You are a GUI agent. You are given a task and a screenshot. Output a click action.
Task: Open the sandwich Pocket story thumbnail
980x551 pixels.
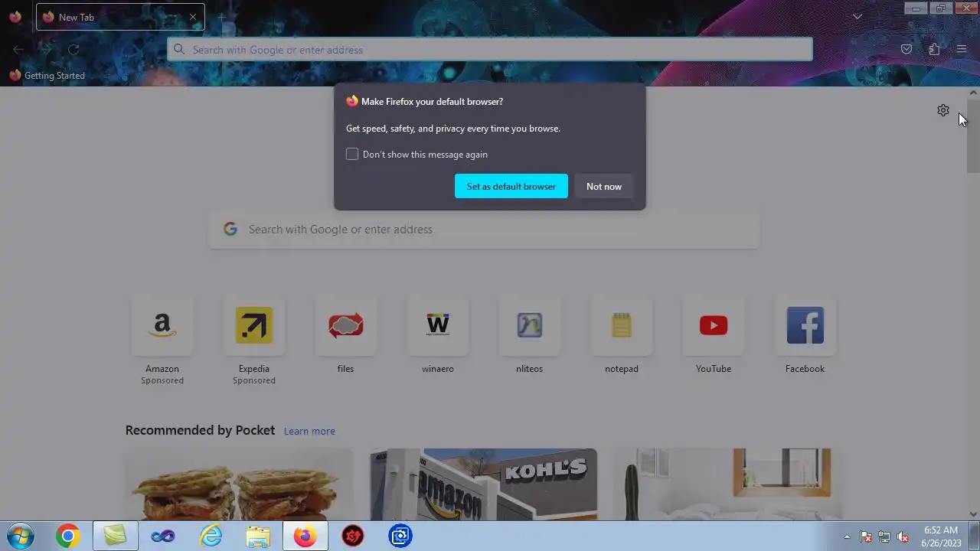click(x=239, y=484)
